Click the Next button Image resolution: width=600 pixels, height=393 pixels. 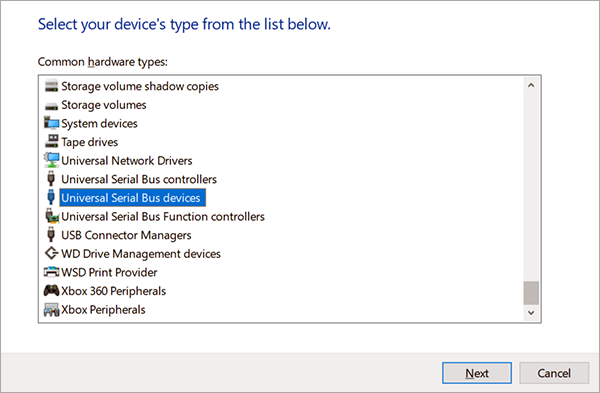[x=477, y=373]
